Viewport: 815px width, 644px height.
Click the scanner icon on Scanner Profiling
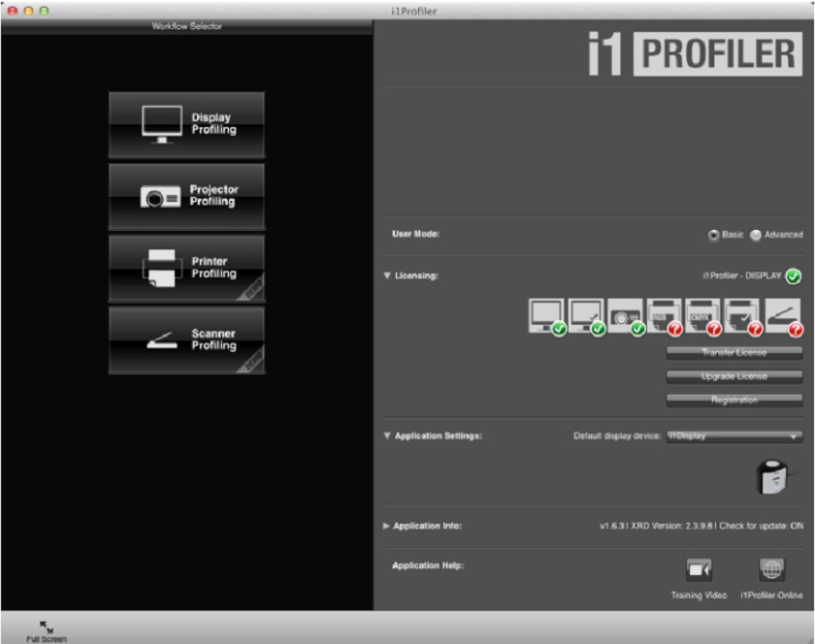[x=162, y=340]
